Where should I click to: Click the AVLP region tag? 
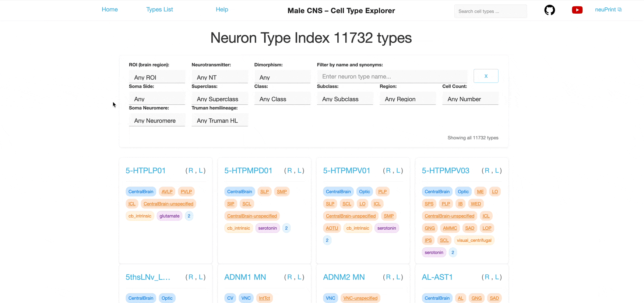tap(167, 192)
